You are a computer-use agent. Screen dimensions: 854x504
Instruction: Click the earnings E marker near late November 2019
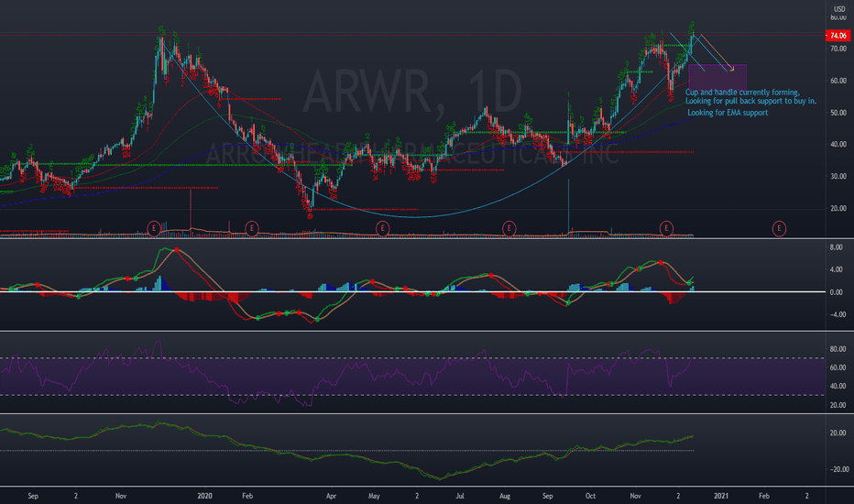(x=154, y=228)
